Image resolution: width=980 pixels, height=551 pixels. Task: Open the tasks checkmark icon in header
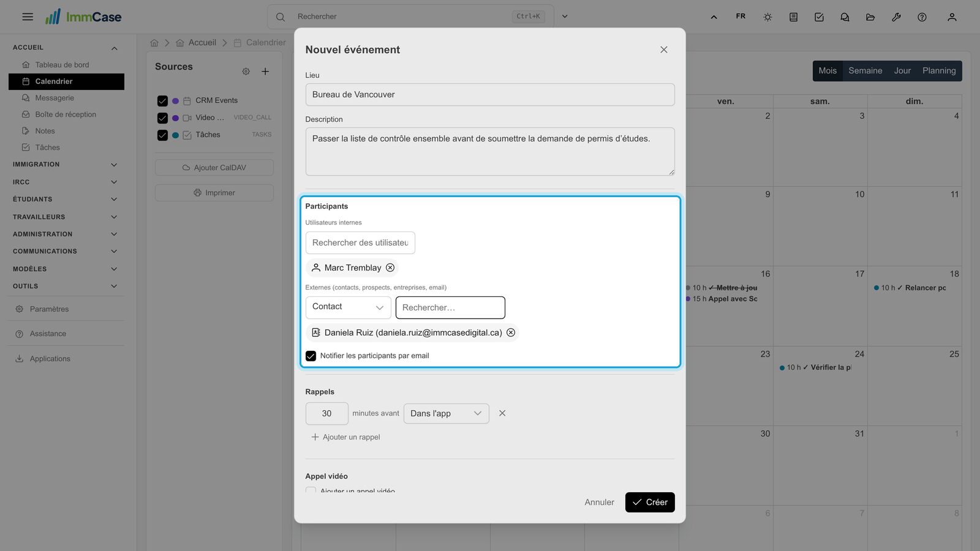[x=819, y=17]
